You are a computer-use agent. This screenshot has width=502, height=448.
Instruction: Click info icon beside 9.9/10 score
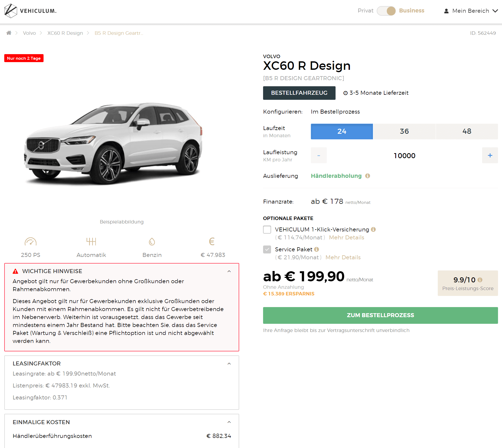[x=480, y=280]
